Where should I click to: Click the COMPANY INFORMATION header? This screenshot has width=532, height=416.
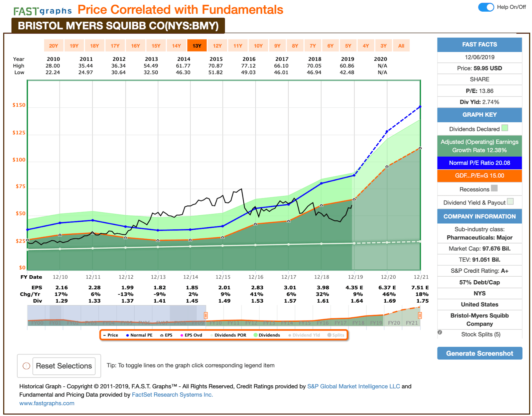pyautogui.click(x=479, y=216)
